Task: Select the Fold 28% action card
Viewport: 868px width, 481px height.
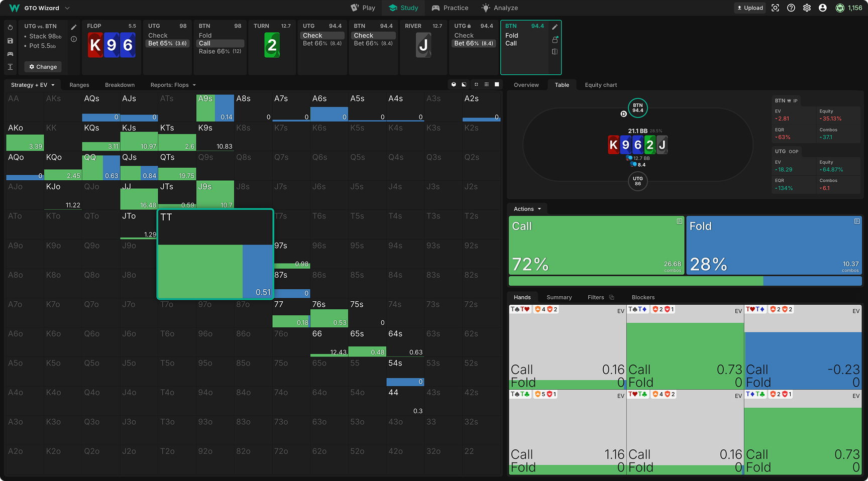Action: (x=774, y=246)
